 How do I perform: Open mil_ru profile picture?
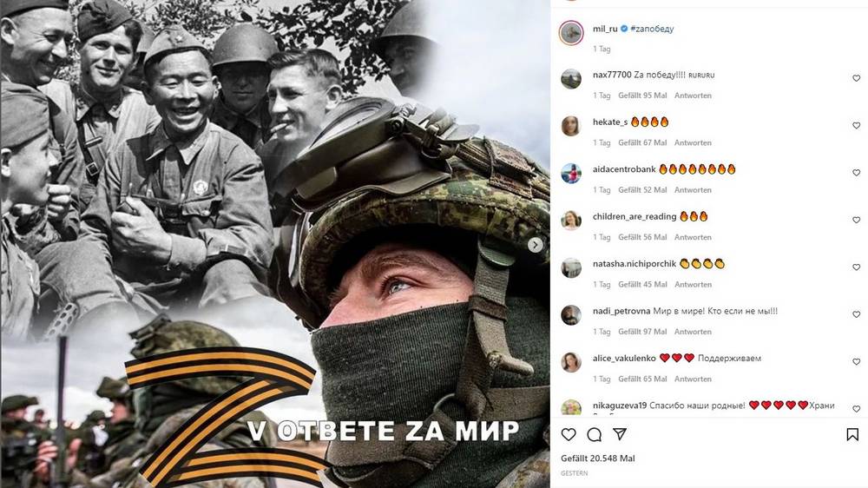point(571,33)
